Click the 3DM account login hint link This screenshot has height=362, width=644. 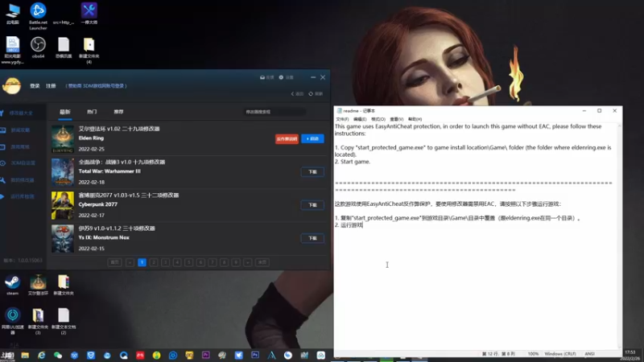[96, 86]
